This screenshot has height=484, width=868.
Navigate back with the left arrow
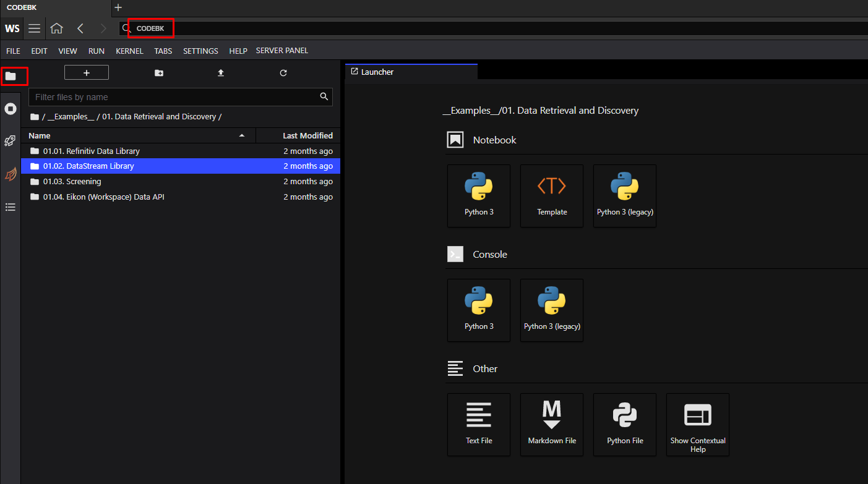[x=80, y=28]
